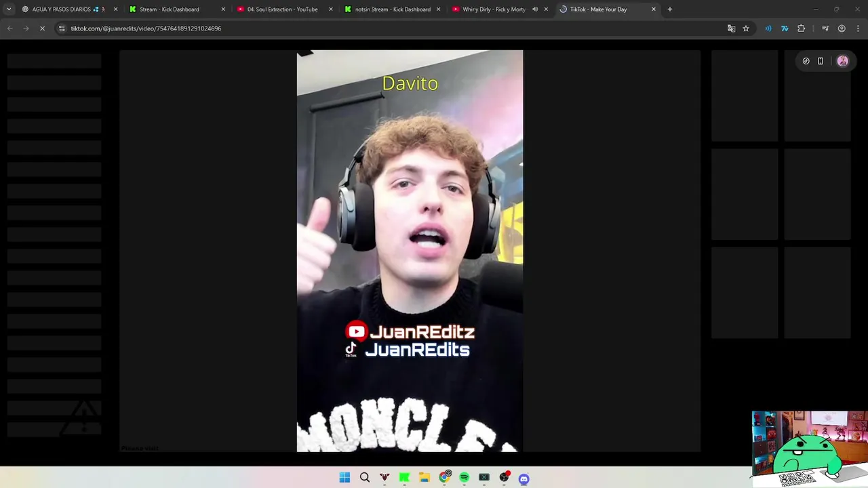Open the maroon bull-head taskbar app
Viewport: 868px width, 488px height.
(x=384, y=478)
